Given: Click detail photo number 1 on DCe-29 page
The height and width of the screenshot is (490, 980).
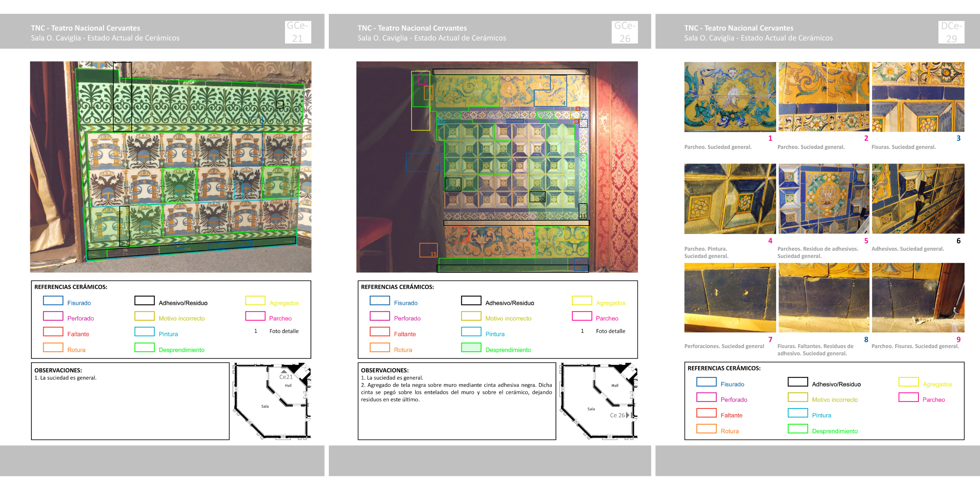Looking at the screenshot, I should click(730, 97).
